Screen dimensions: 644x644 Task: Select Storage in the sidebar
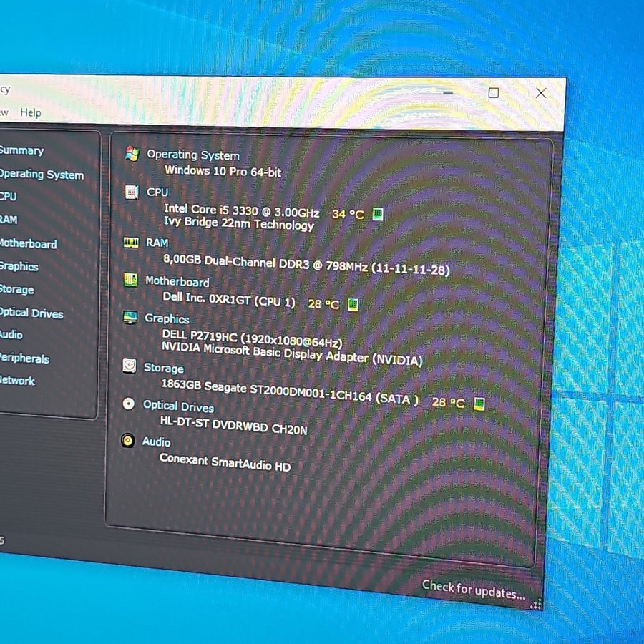17,289
